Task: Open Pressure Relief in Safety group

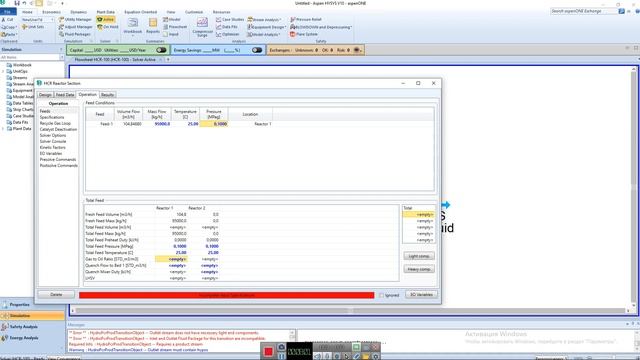Action: tap(306, 19)
